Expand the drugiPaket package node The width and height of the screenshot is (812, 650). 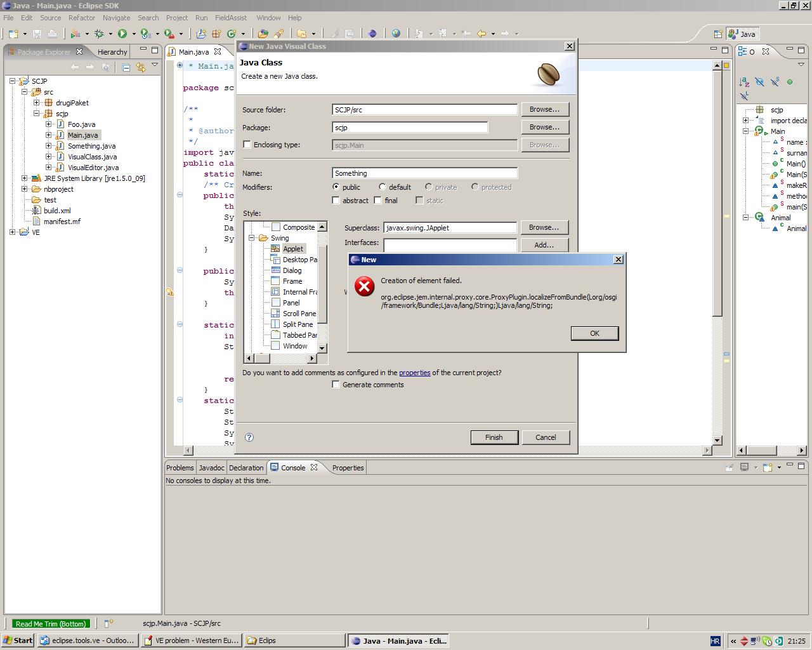tap(37, 103)
